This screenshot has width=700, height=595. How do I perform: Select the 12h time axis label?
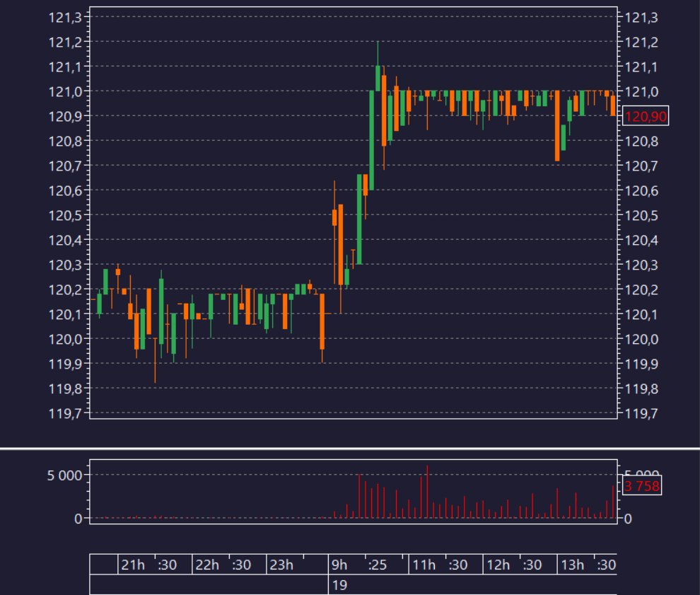pyautogui.click(x=498, y=565)
